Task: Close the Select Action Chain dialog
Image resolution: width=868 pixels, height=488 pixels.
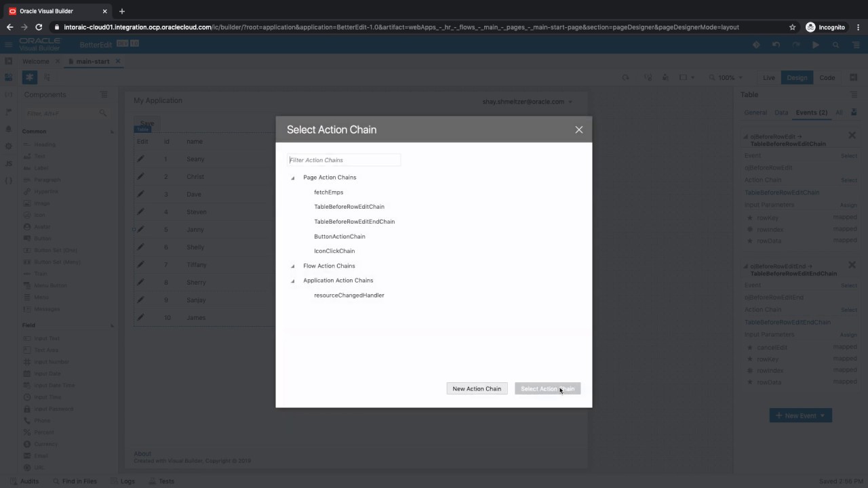Action: 578,129
